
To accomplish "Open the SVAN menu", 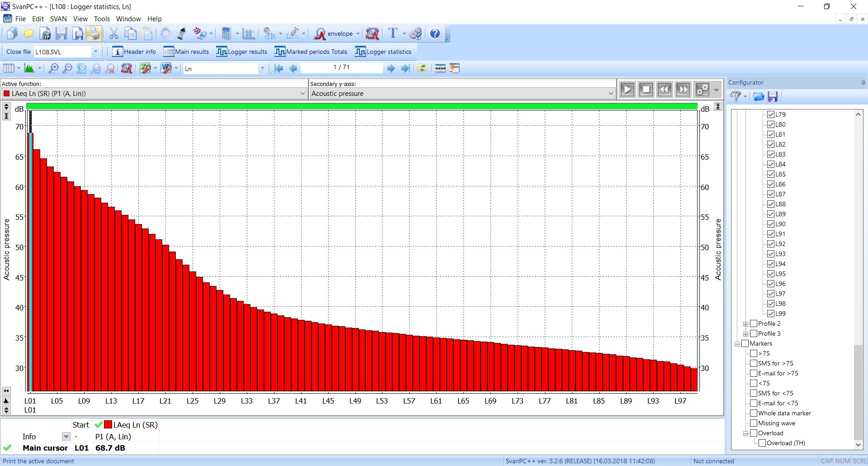I will [58, 19].
